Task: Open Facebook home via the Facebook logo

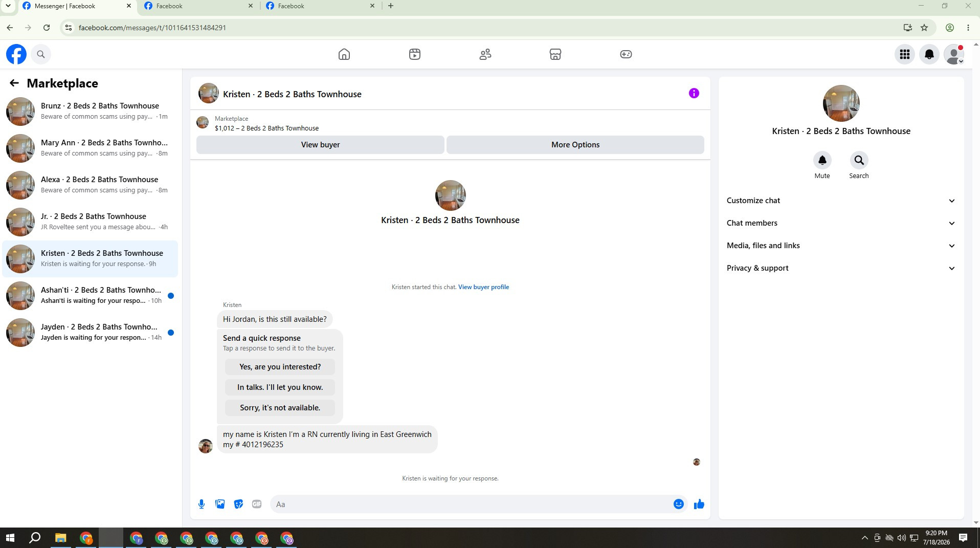Action: pyautogui.click(x=16, y=54)
